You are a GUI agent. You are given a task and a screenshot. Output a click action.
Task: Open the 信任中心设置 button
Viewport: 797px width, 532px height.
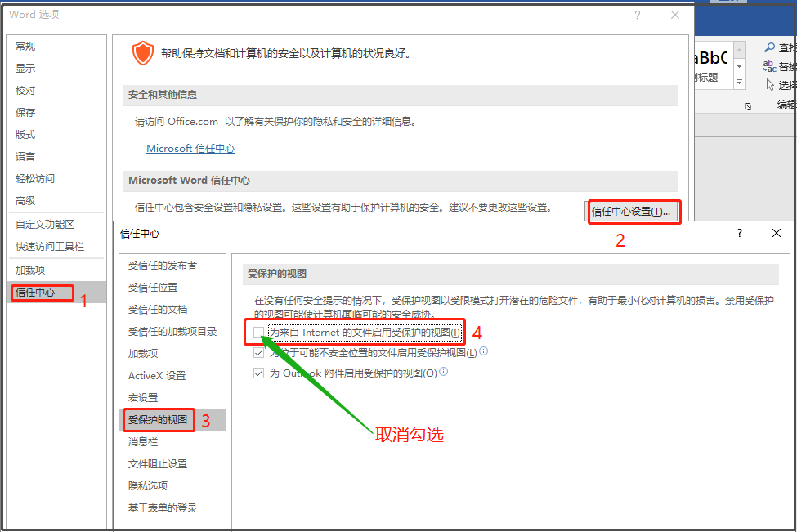click(631, 212)
